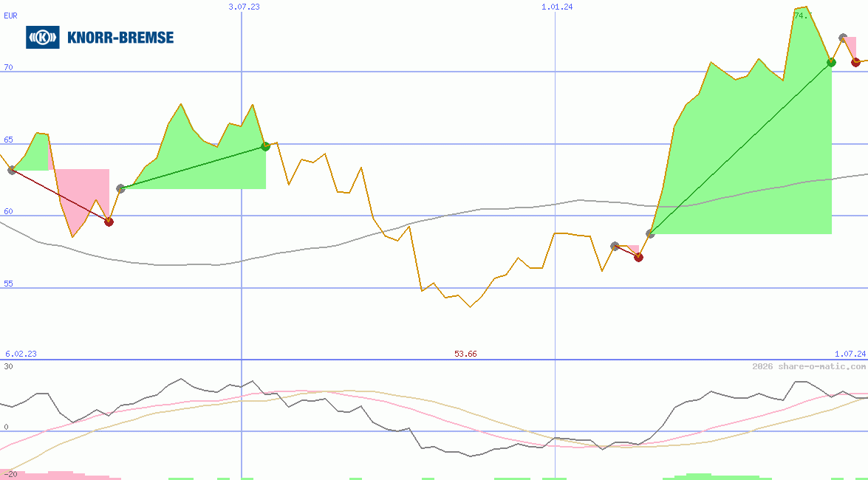The image size is (868, 480).
Task: Click the green signal dot starting the long rally
Action: (650, 234)
